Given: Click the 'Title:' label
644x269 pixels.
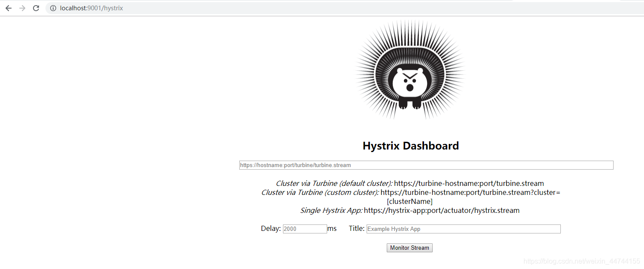Looking at the screenshot, I should pyautogui.click(x=357, y=228).
